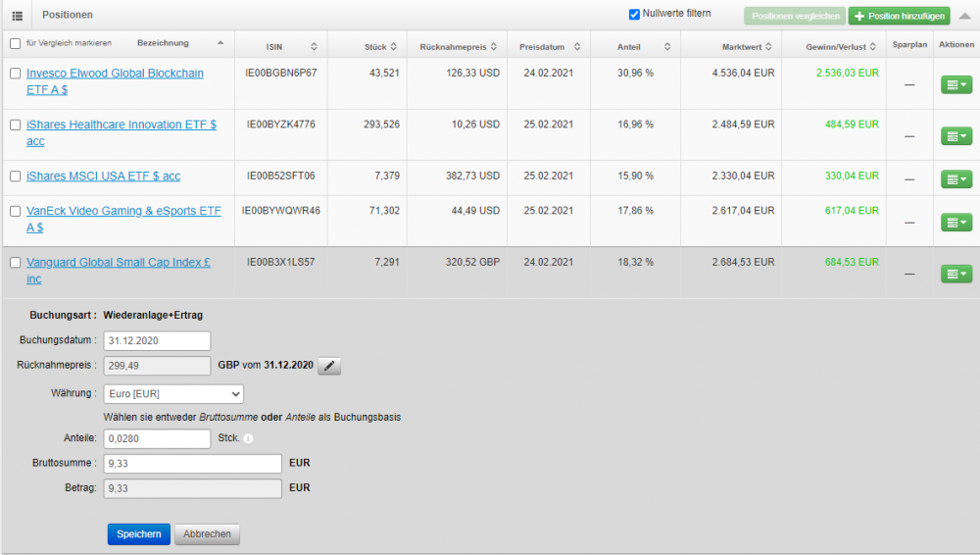Open iShares Healthcare Innovation ETF link
The width and height of the screenshot is (980, 555).
pyautogui.click(x=122, y=132)
